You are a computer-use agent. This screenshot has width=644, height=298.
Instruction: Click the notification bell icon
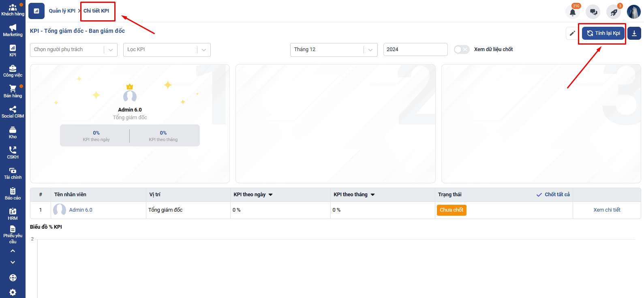[572, 12]
